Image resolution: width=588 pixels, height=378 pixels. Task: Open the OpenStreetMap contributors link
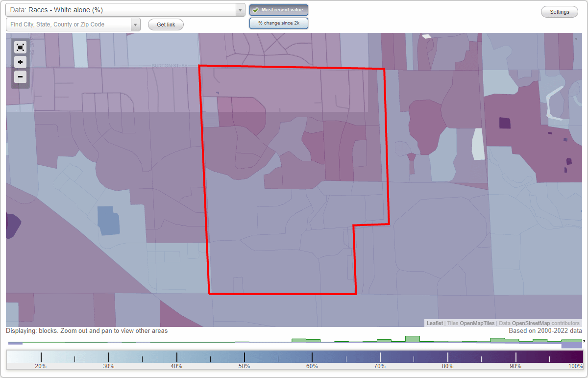(x=534, y=323)
